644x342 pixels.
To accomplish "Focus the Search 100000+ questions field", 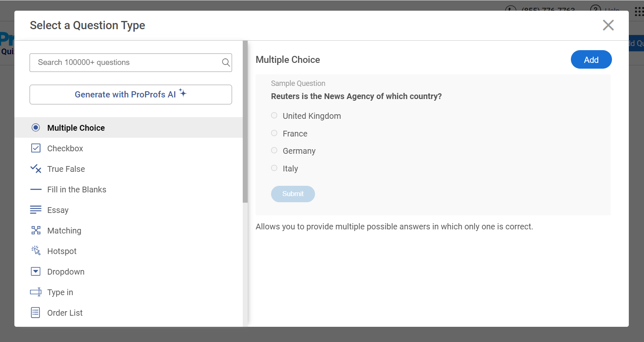I will tap(125, 62).
